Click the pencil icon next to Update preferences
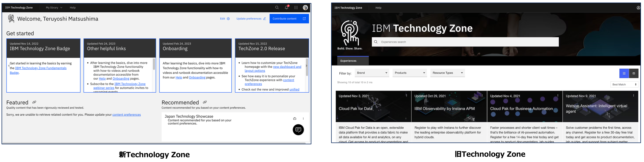This screenshot has height=162, width=644. 264,19
